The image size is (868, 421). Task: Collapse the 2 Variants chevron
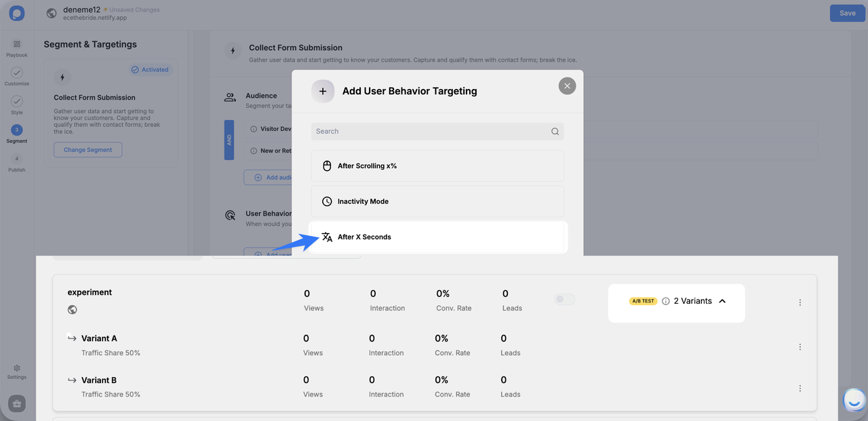[x=722, y=301]
